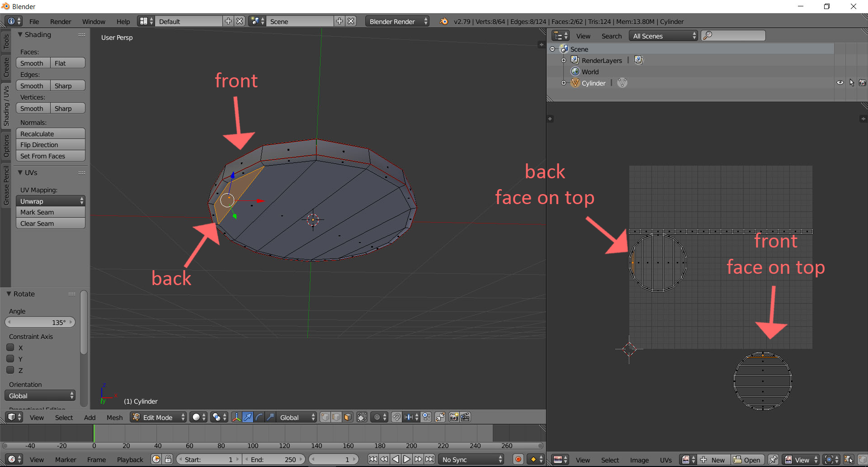This screenshot has width=868, height=467.
Task: Open the UVs menu in image editor
Action: click(665, 460)
